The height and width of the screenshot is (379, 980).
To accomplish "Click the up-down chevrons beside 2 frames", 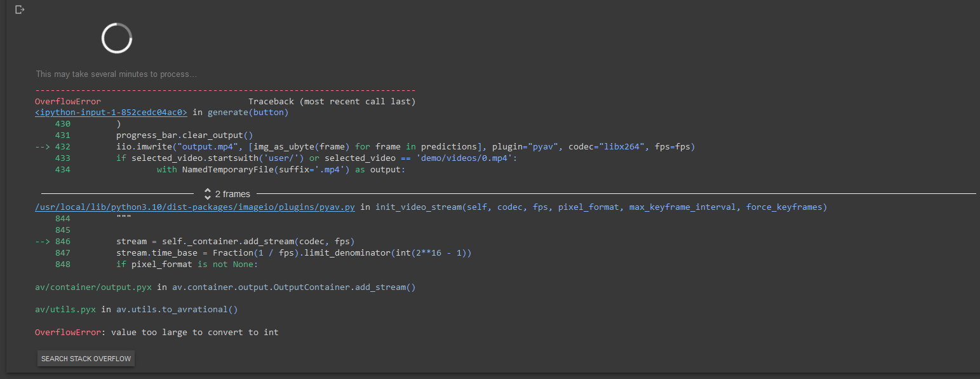I will (207, 193).
